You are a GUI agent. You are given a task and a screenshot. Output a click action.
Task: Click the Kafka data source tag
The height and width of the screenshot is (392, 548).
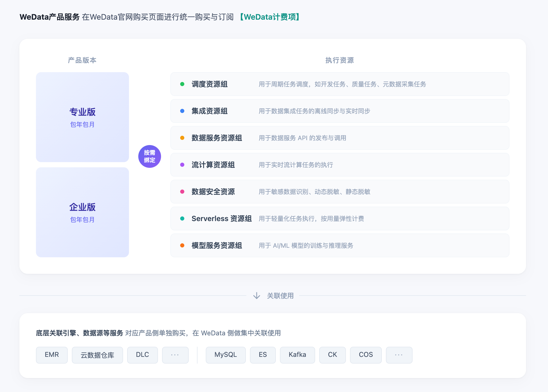(x=297, y=355)
